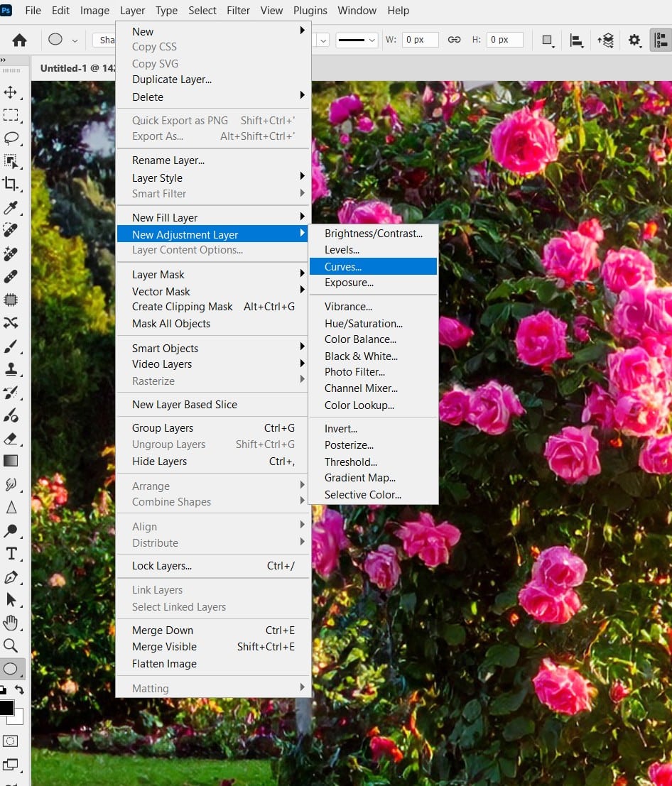Select the Lasso tool
Screen dimensions: 672x786
(x=11, y=138)
